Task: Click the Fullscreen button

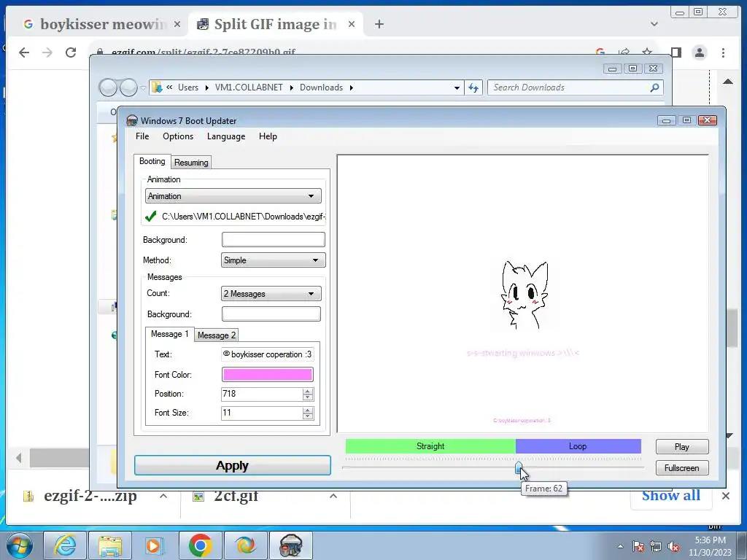Action: coord(682,468)
